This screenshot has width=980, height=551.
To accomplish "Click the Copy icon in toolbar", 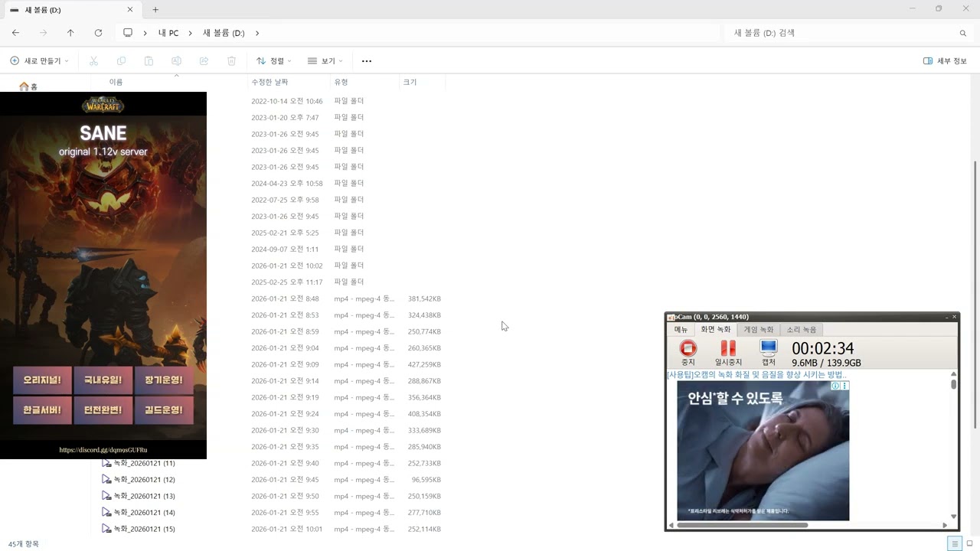I will [x=121, y=60].
